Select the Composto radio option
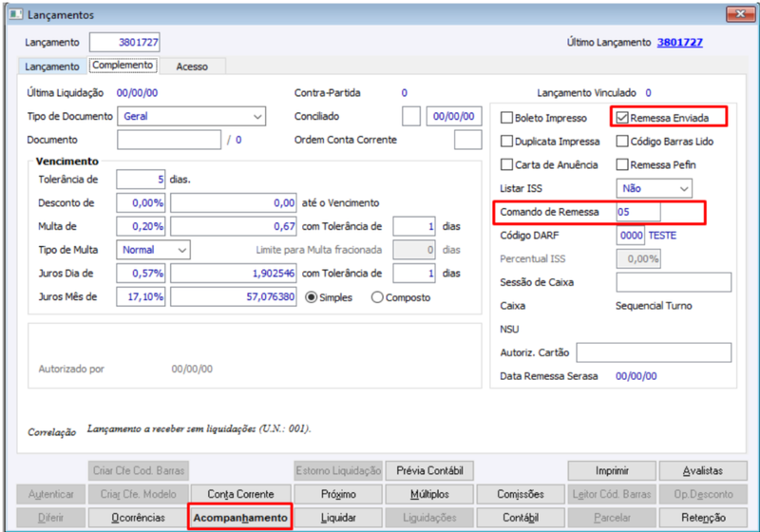 tap(377, 297)
